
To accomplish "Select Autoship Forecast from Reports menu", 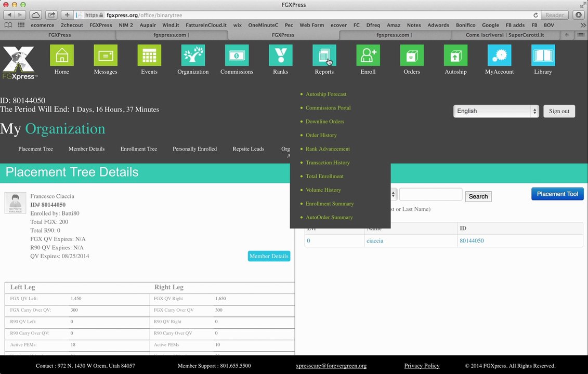I will [x=326, y=94].
